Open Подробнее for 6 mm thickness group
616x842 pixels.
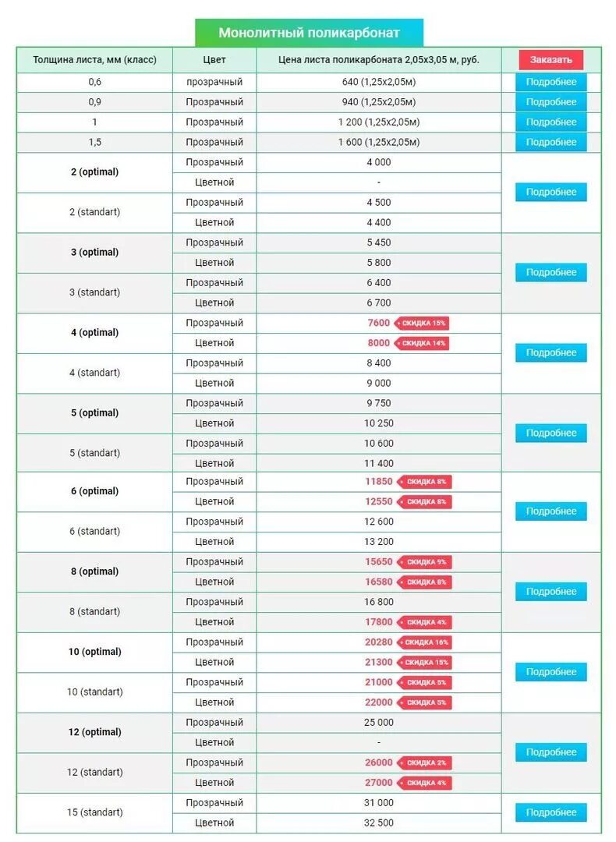point(551,511)
